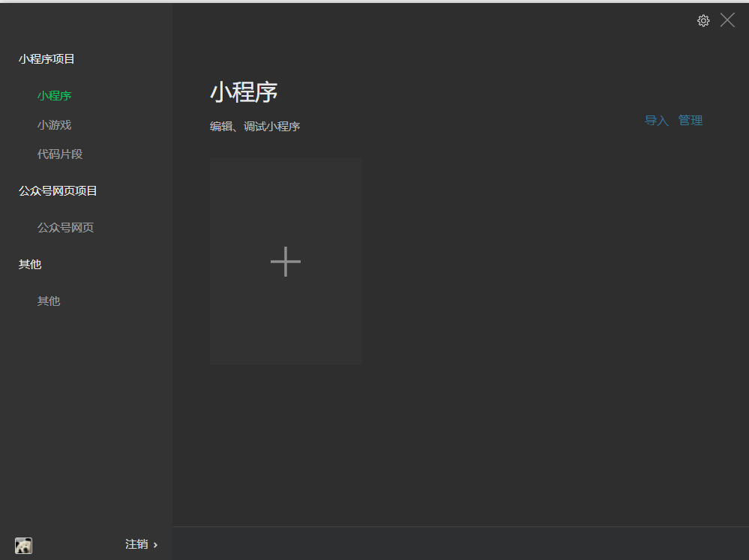Close the project selection window
Image resolution: width=749 pixels, height=560 pixels.
(x=727, y=20)
